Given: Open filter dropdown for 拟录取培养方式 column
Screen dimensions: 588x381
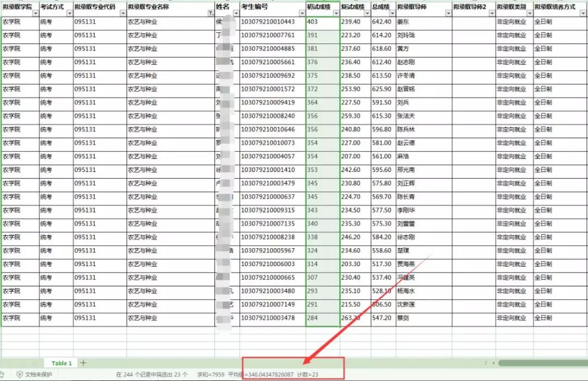Looking at the screenshot, I should point(583,14).
